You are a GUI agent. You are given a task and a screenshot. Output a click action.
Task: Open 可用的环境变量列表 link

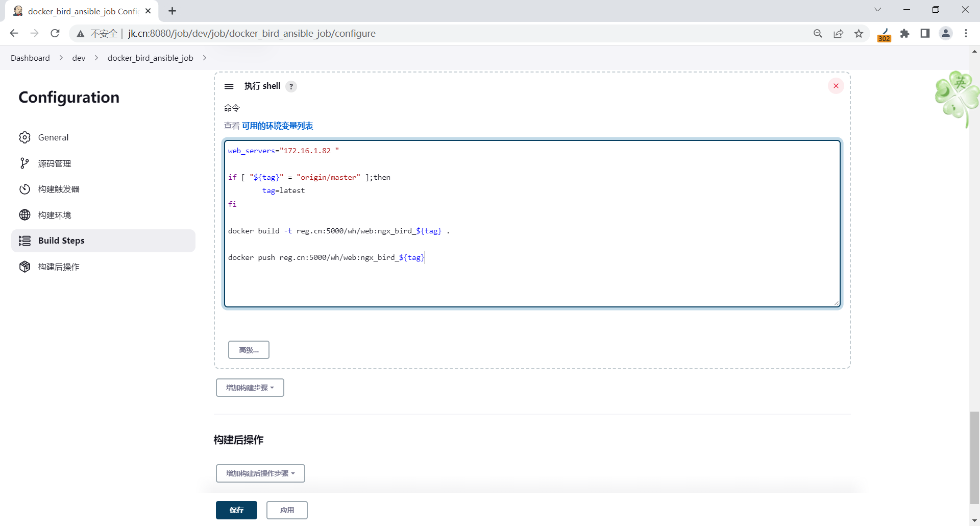[x=277, y=126]
